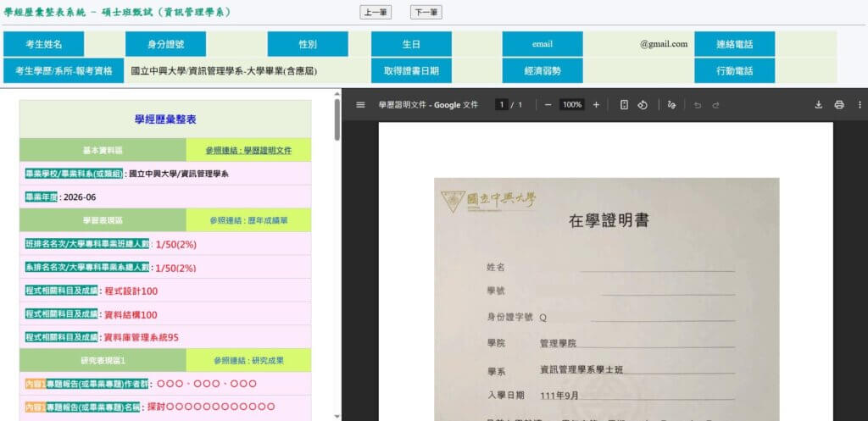The image size is (868, 421).
Task: Open 學歷證明文件 reference link
Action: (248, 150)
